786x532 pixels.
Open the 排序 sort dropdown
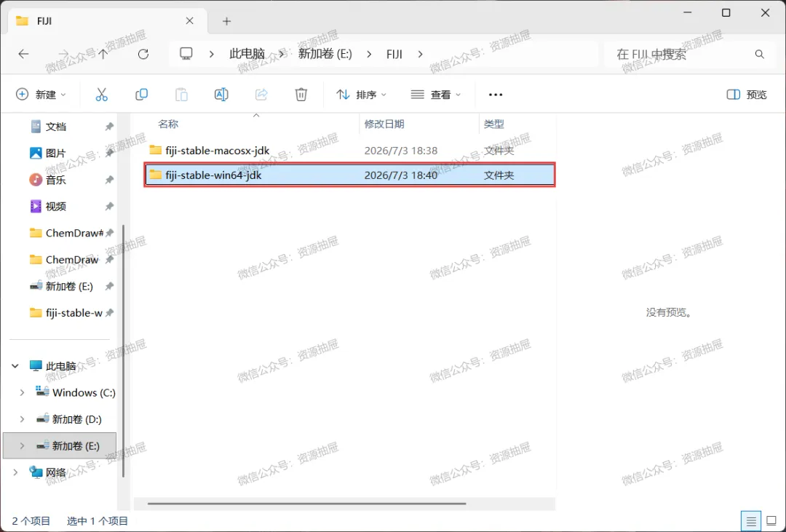362,95
